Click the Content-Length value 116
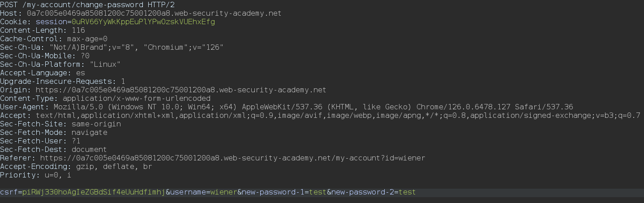The width and height of the screenshot is (644, 203). pos(78,30)
